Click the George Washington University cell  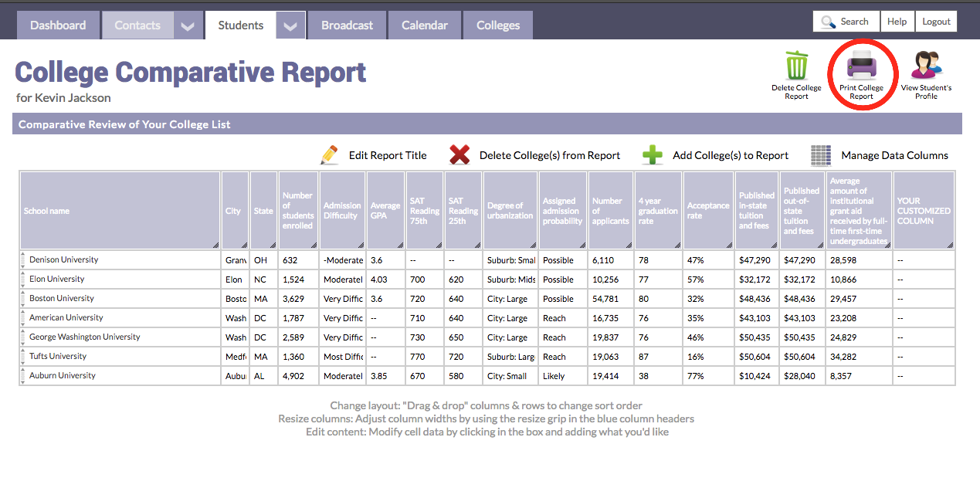[120, 337]
